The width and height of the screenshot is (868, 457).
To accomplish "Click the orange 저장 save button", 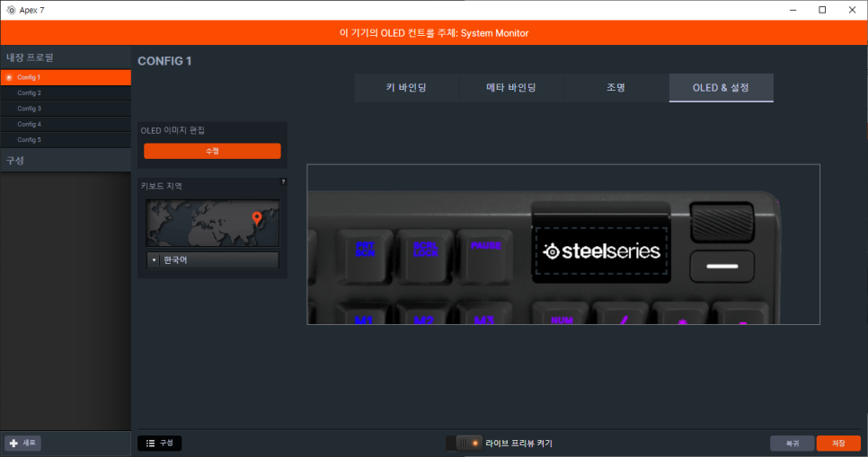I will [838, 444].
